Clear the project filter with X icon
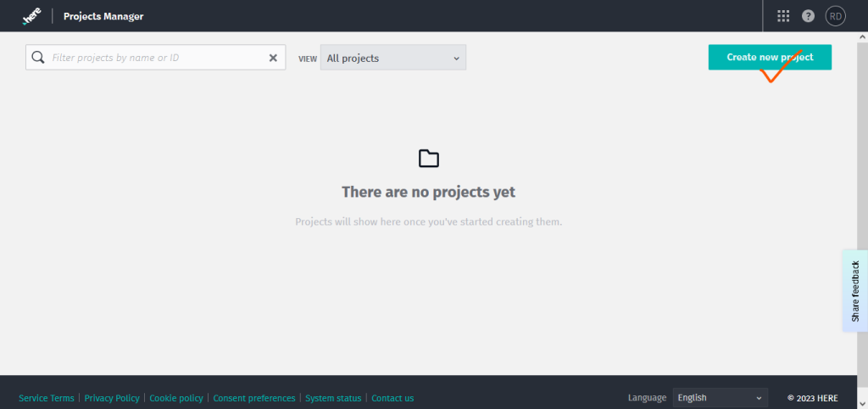 point(273,58)
